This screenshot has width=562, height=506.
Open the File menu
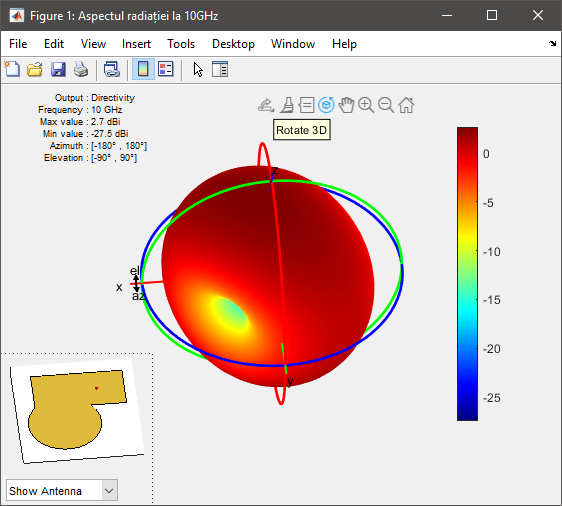18,44
